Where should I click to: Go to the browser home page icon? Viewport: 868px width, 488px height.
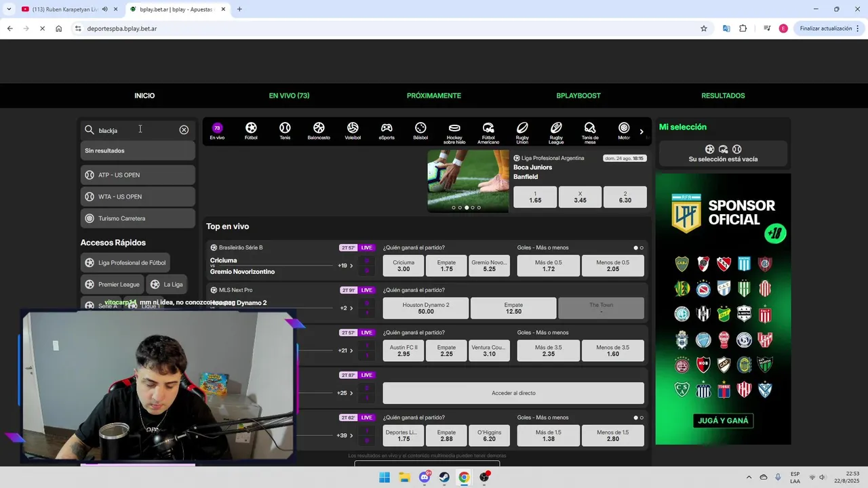(59, 28)
